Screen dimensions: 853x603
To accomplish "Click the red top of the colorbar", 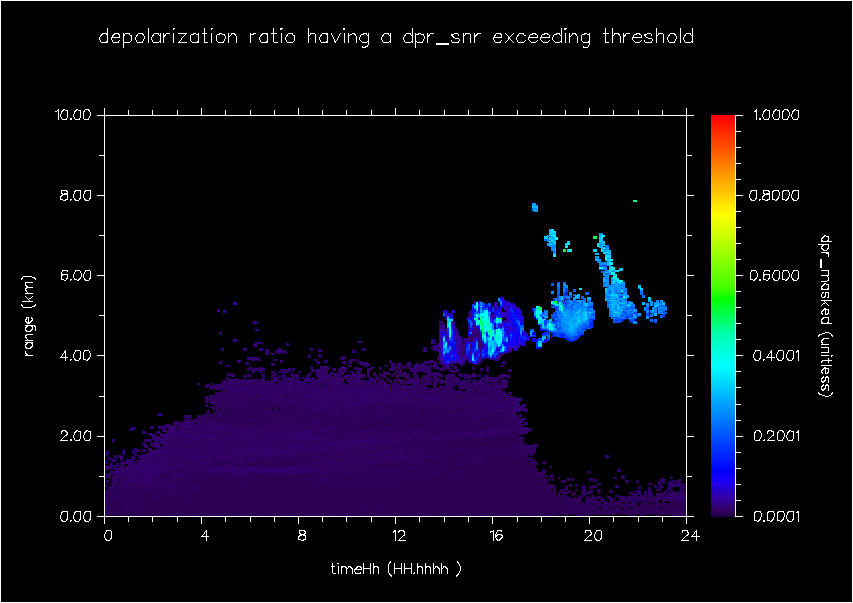I will click(723, 122).
